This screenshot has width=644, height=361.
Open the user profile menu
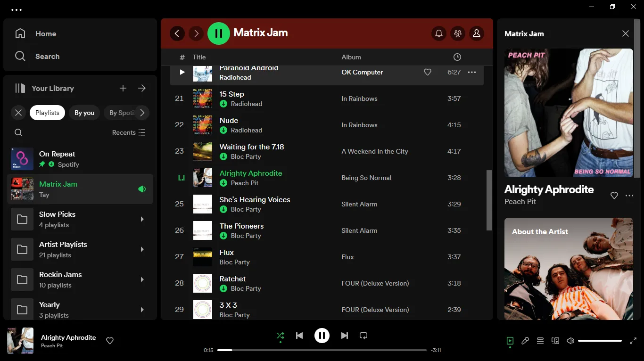(477, 33)
